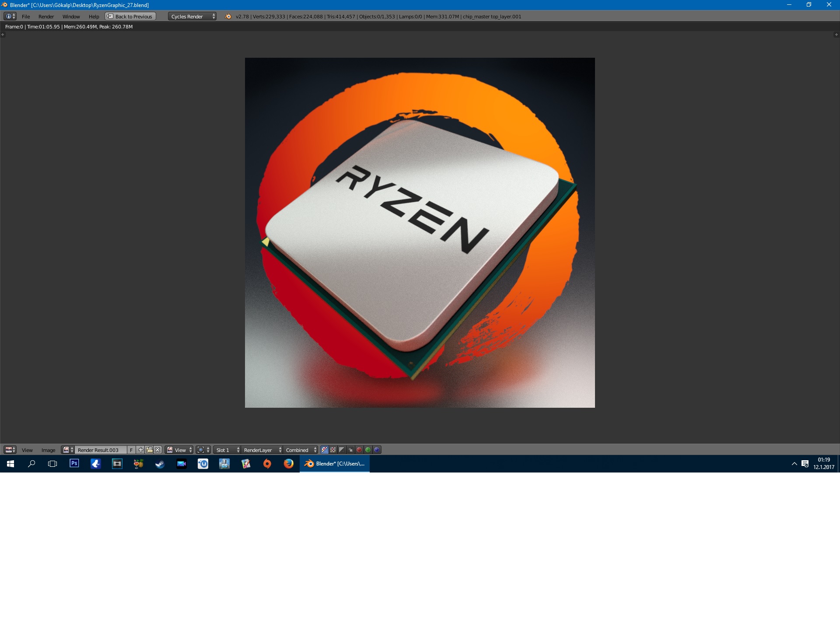Launch Firefox from the taskbar
The height and width of the screenshot is (630, 840).
click(x=289, y=464)
